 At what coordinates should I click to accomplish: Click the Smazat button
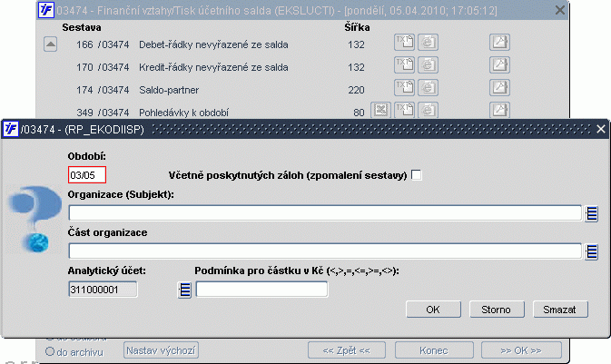pyautogui.click(x=560, y=310)
